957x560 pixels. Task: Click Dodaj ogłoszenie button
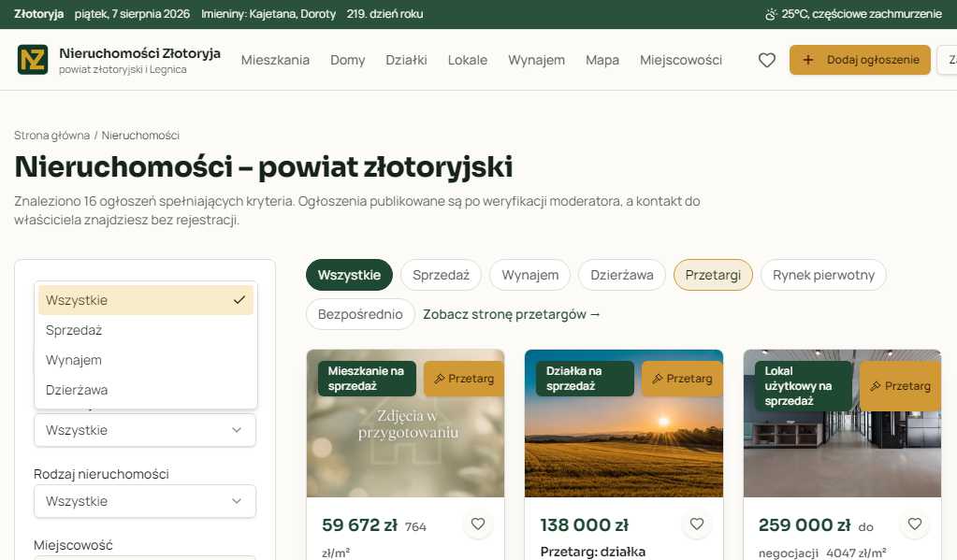point(860,60)
